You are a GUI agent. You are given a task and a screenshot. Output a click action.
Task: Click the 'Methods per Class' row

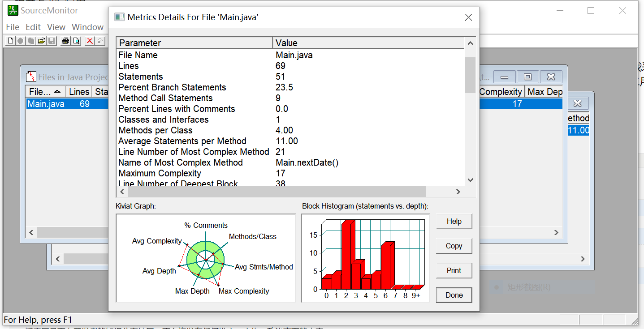coord(290,130)
